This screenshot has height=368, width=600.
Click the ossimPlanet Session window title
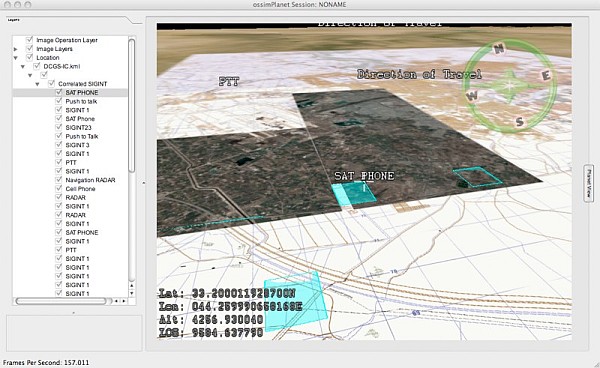pyautogui.click(x=300, y=5)
